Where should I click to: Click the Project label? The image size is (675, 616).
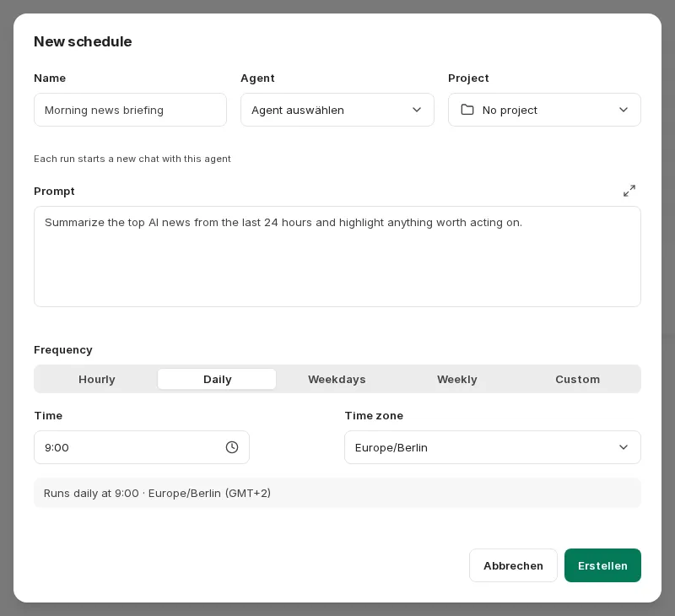(x=468, y=78)
